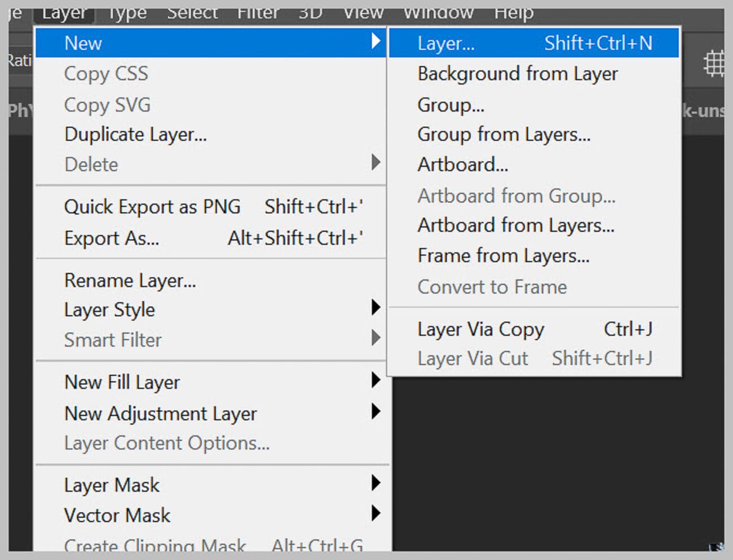Select Rename Layer
Viewport: 733px width, 560px height.
(130, 280)
